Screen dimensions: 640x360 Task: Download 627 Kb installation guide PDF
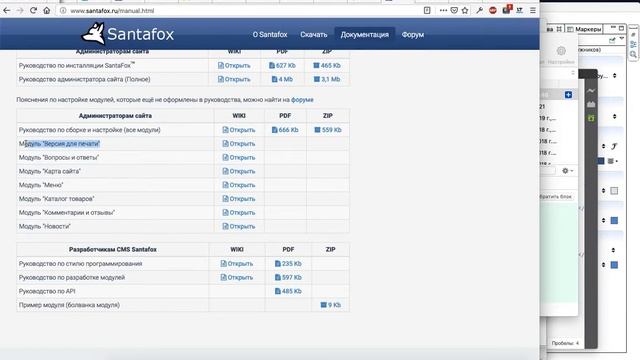tap(282, 65)
